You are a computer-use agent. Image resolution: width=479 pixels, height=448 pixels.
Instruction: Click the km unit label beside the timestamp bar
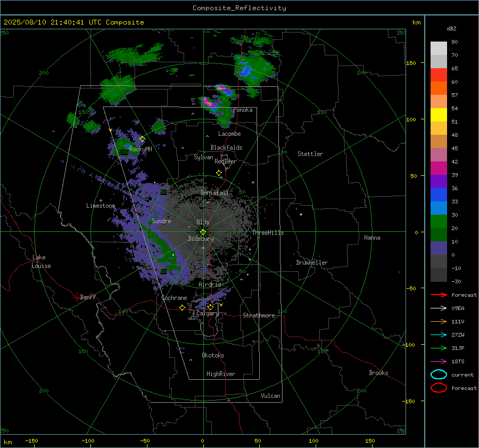point(417,22)
